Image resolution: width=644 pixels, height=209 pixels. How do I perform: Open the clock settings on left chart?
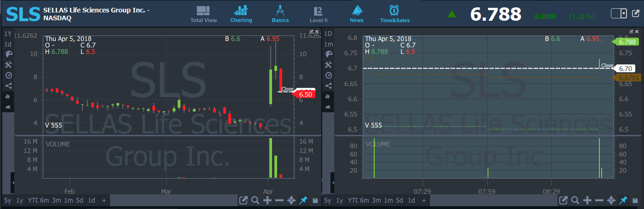point(8,75)
